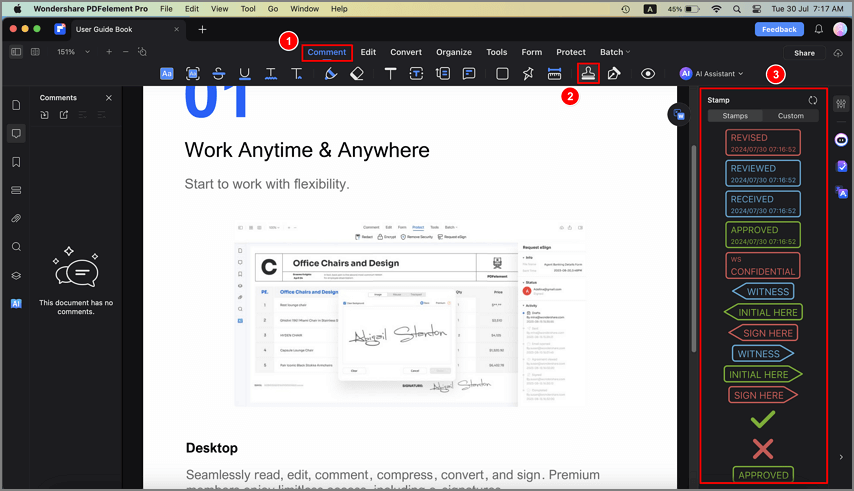
Task: Add a new document tab
Action: [202, 29]
